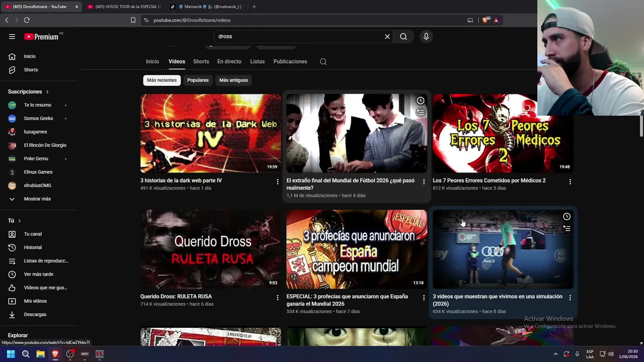
Task: Open the Te lo resumo subscription
Action: pyautogui.click(x=39, y=105)
